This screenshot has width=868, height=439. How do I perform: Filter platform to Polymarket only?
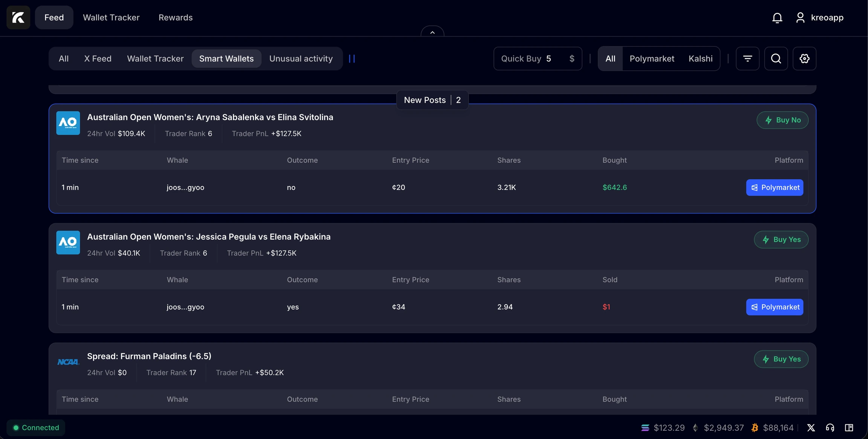coord(652,58)
